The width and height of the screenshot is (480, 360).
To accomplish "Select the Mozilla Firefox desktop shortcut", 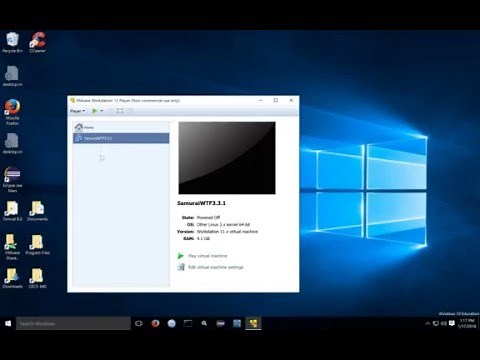I will (12, 112).
